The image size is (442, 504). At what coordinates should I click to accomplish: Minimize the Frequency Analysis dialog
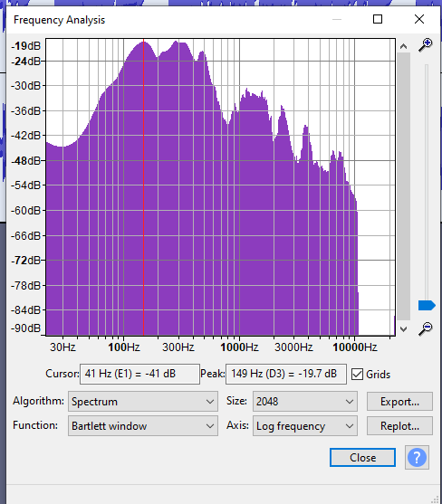337,19
